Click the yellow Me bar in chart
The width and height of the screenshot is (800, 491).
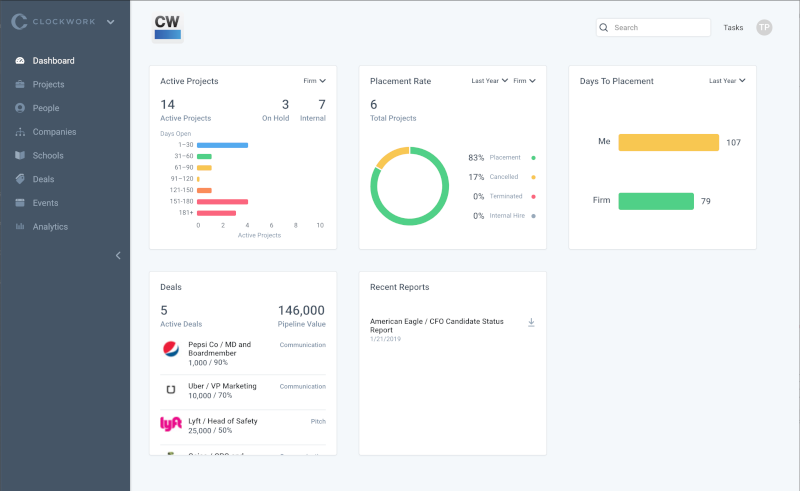668,142
